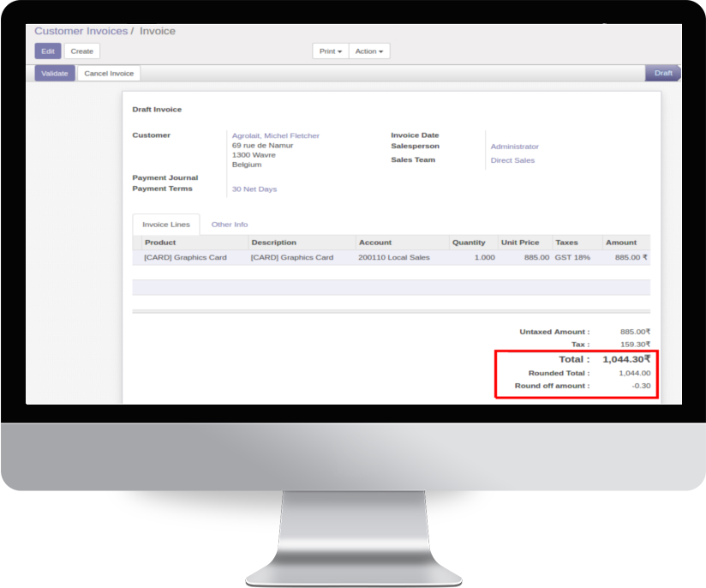Select the Draft status indicator
The width and height of the screenshot is (706, 588).
tap(663, 73)
